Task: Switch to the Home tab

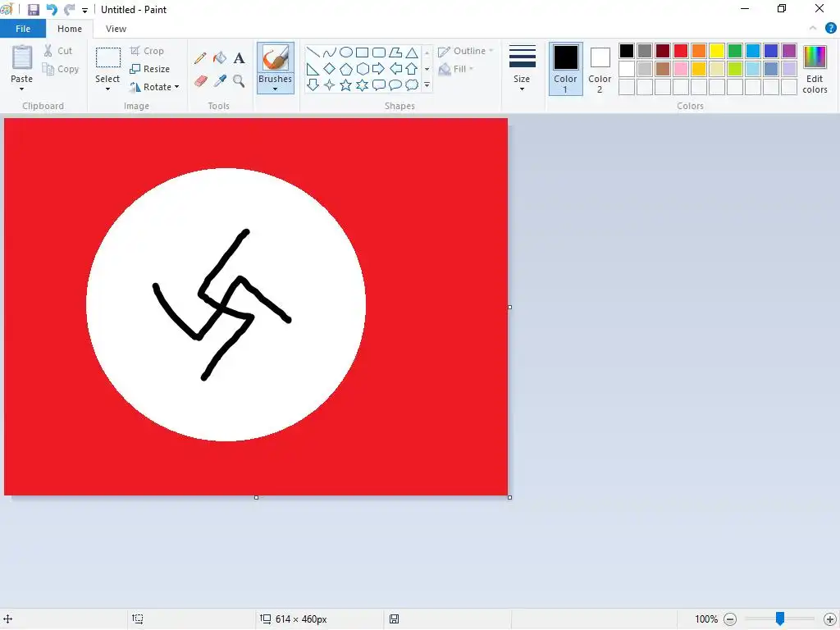Action: coord(70,29)
